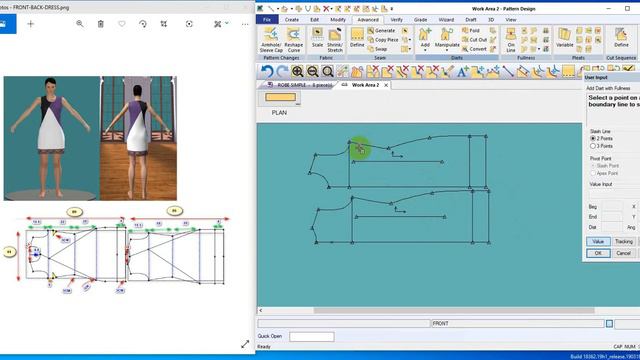Click the Quick Open input field
The image size is (640, 360).
point(312,336)
